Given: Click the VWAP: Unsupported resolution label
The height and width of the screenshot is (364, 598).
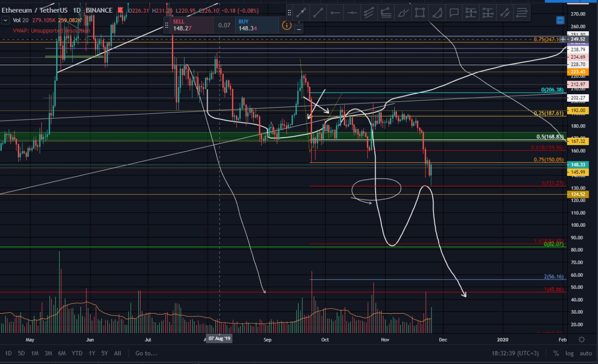Looking at the screenshot, I should (52, 30).
